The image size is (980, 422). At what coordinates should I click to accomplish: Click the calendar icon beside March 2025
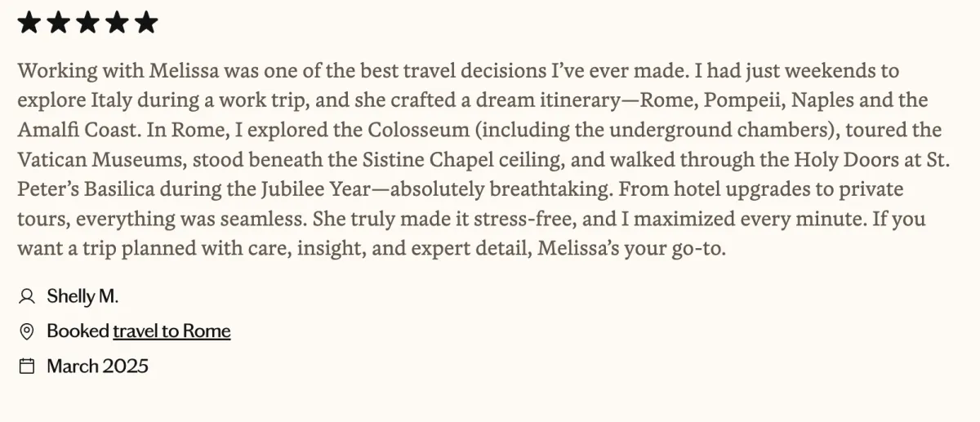coord(27,366)
